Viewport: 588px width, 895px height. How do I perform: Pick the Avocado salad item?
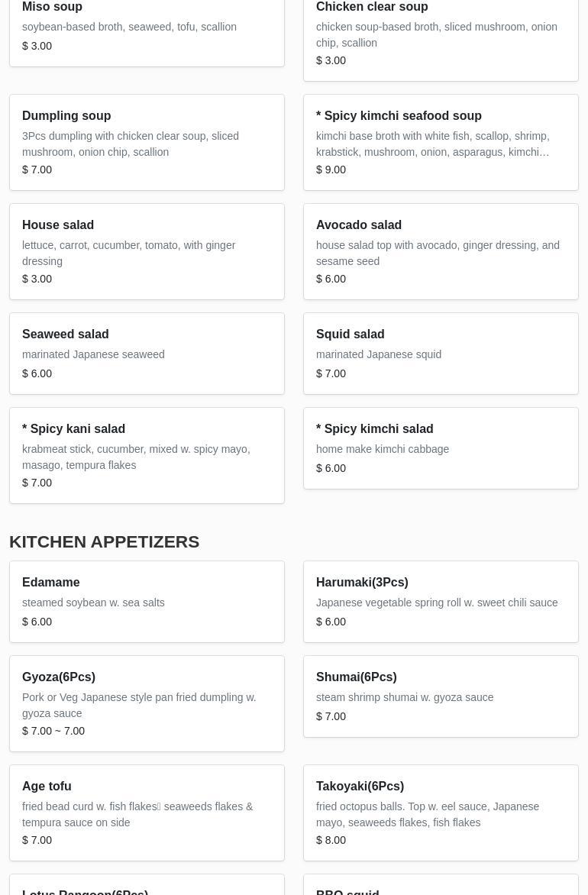(x=441, y=251)
